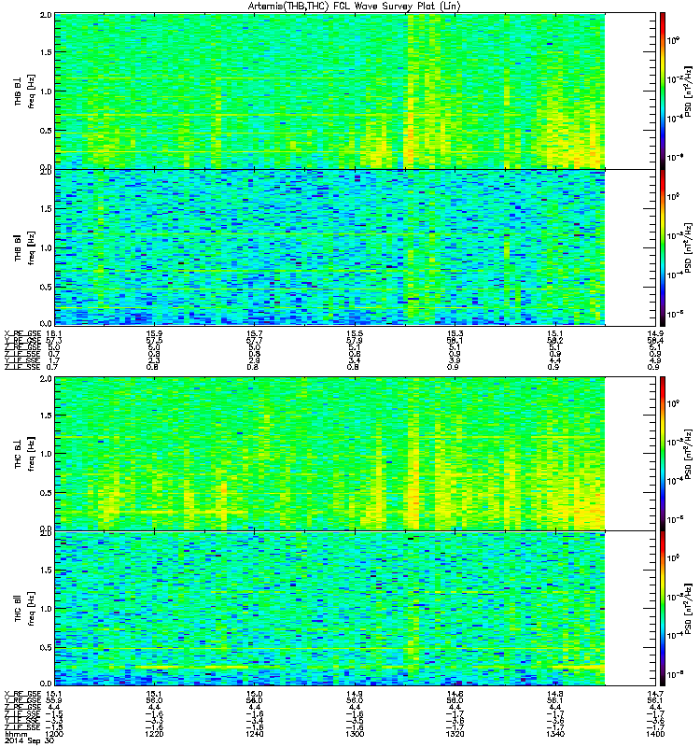Click the '2014 Sep 30' date label
The height and width of the screenshot is (747, 700).
29,741
